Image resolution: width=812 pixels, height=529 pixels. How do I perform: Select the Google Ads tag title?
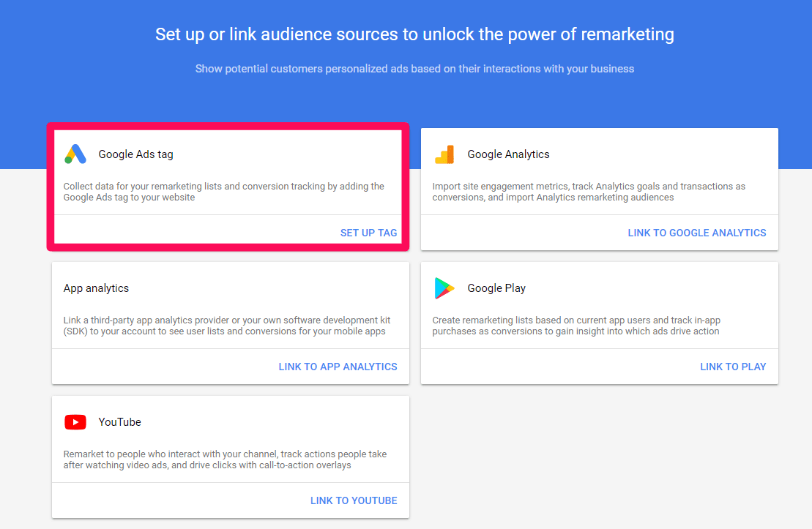[135, 154]
